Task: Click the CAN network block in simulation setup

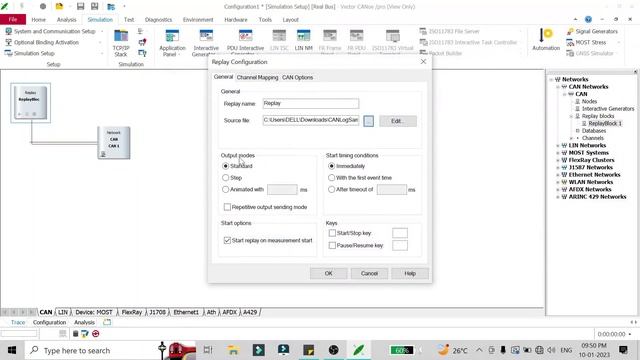Action: tap(114, 142)
